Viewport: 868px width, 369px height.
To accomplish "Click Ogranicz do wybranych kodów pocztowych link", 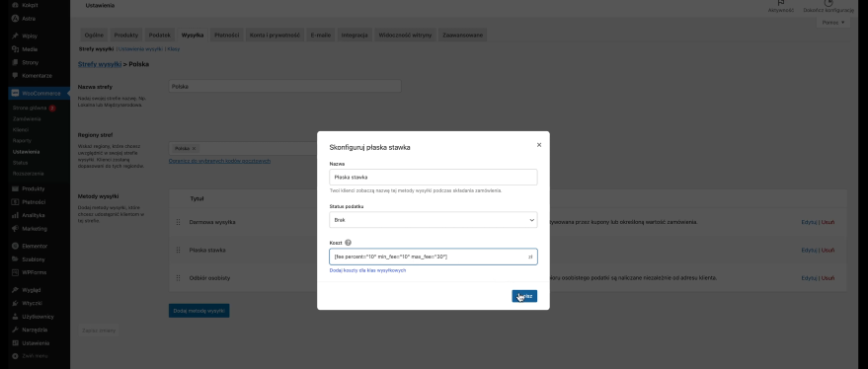I will click(220, 161).
